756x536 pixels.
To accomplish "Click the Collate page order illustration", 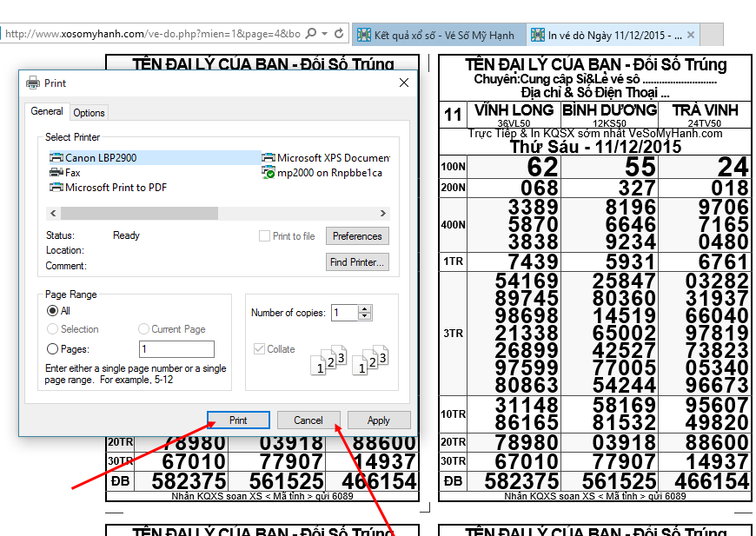I will click(349, 360).
